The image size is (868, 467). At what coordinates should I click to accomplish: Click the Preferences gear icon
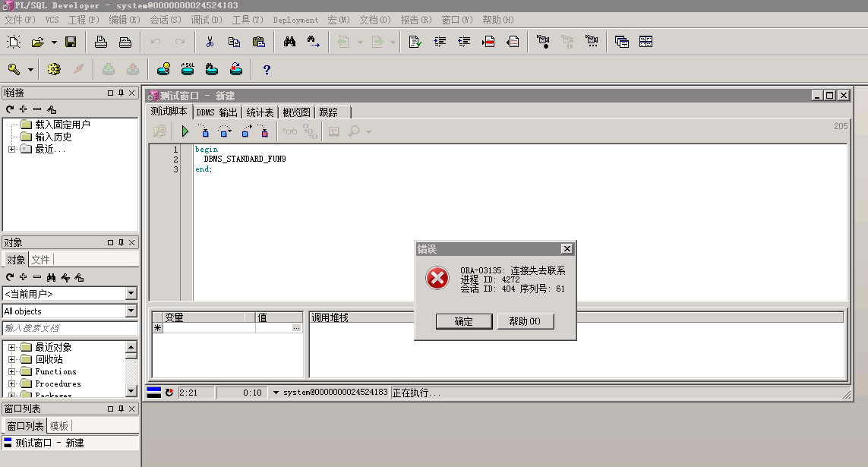pos(53,69)
